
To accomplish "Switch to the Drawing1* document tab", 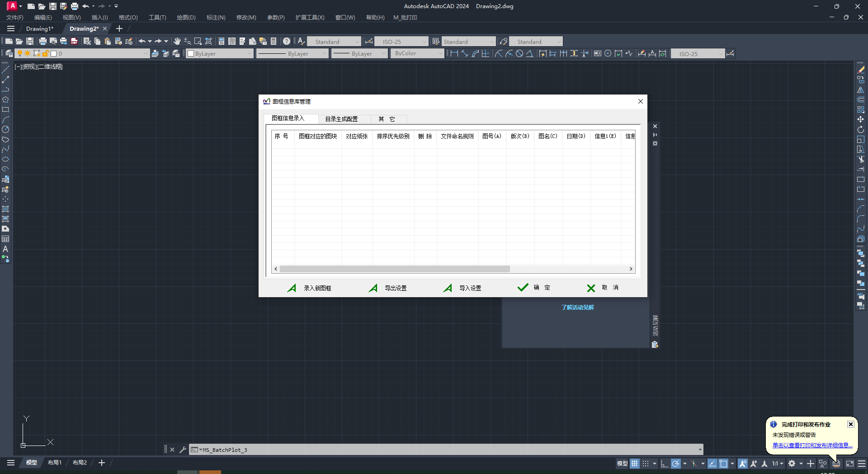I will click(x=40, y=28).
